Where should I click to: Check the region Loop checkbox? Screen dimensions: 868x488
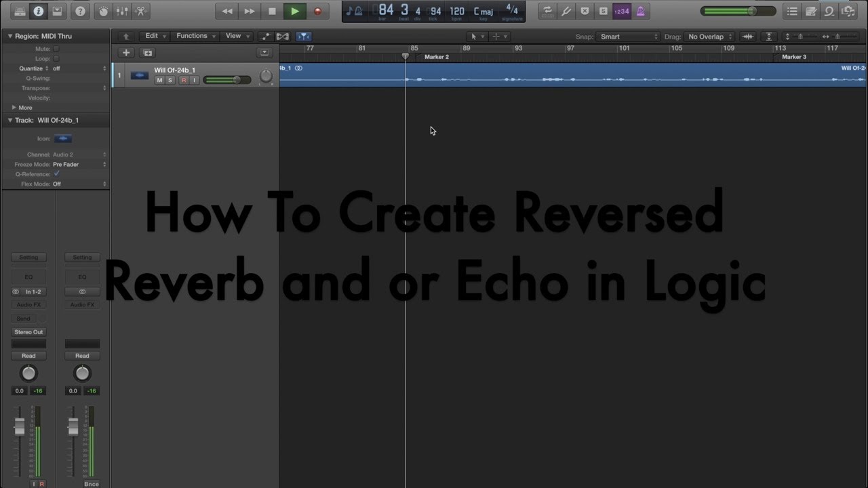pyautogui.click(x=56, y=58)
